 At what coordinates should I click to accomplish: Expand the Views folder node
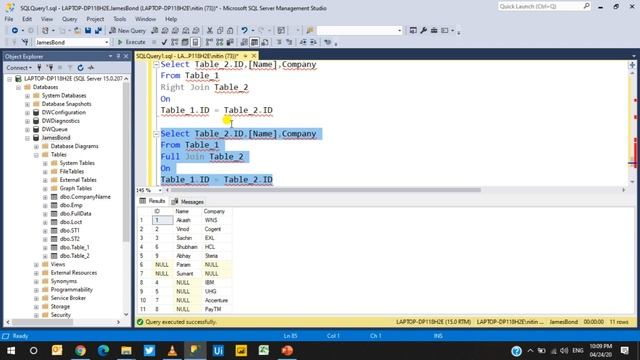pyautogui.click(x=36, y=265)
